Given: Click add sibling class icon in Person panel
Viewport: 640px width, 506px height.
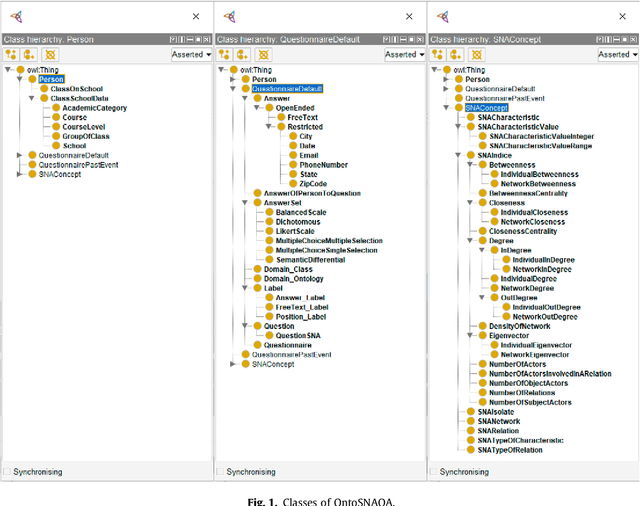Looking at the screenshot, I should [x=27, y=54].
